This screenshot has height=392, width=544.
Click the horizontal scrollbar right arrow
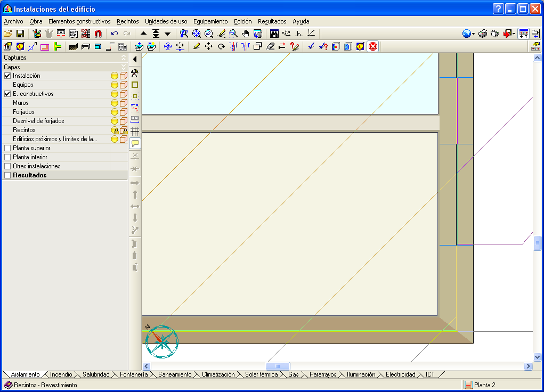(529, 366)
